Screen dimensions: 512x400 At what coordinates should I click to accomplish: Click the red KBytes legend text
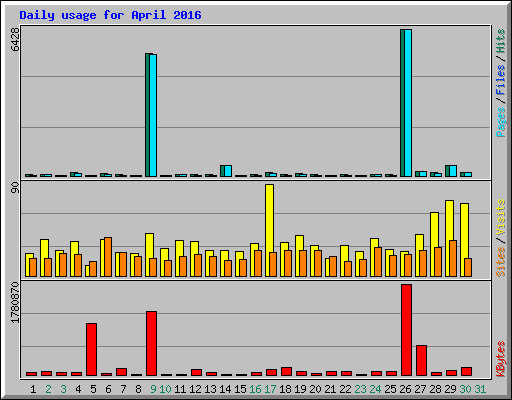point(501,359)
